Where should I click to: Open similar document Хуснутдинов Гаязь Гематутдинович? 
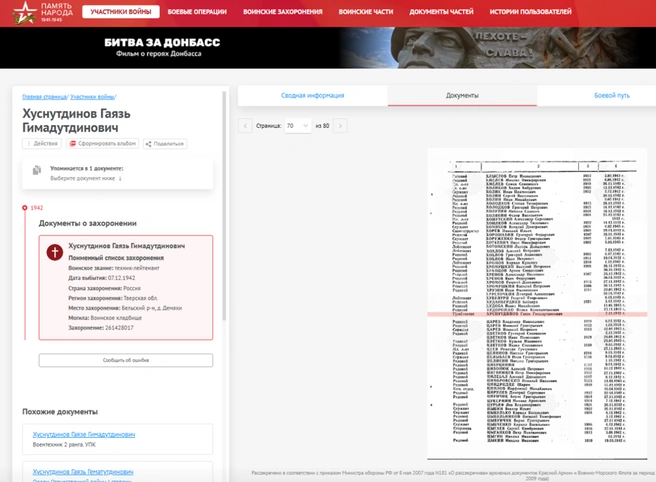[x=83, y=472]
